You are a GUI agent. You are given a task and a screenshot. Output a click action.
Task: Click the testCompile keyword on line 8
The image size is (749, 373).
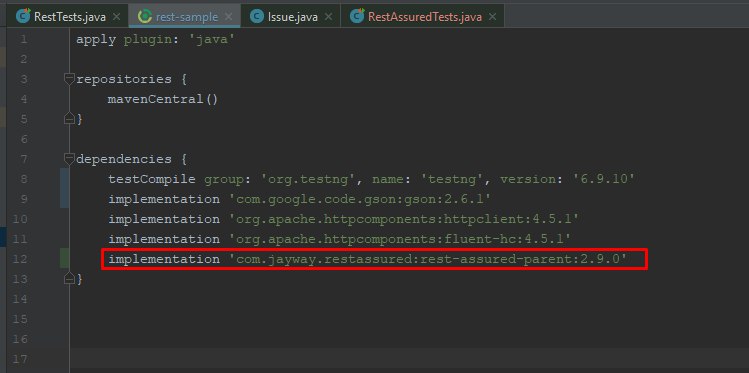[x=152, y=179]
